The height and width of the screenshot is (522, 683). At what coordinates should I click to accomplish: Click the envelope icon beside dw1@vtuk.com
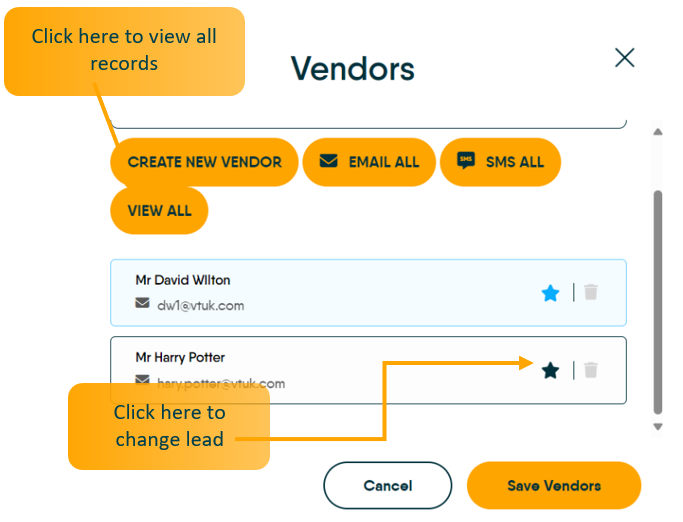[x=142, y=305]
